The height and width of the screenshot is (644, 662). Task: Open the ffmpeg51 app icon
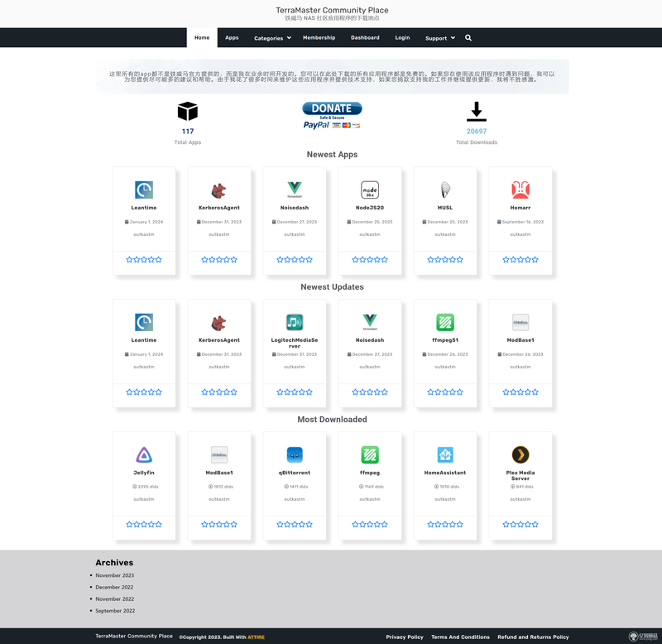pyautogui.click(x=445, y=322)
